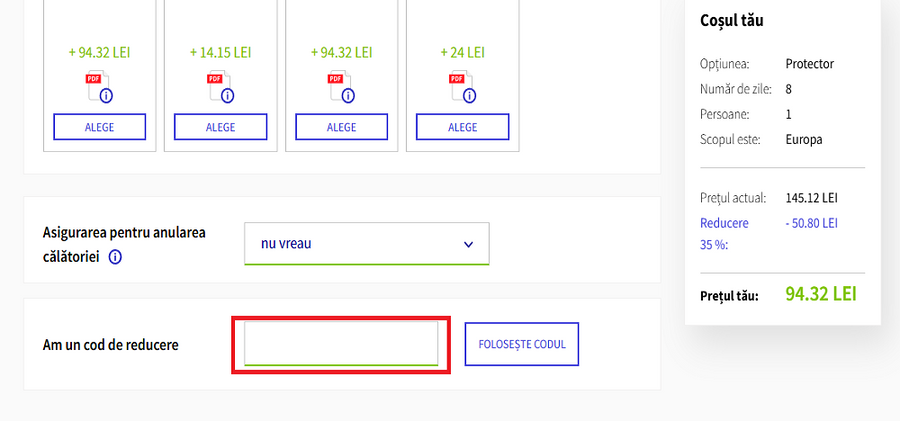Open the PDF document in the first option card
Viewport: 900px width, 421px height.
[93, 83]
